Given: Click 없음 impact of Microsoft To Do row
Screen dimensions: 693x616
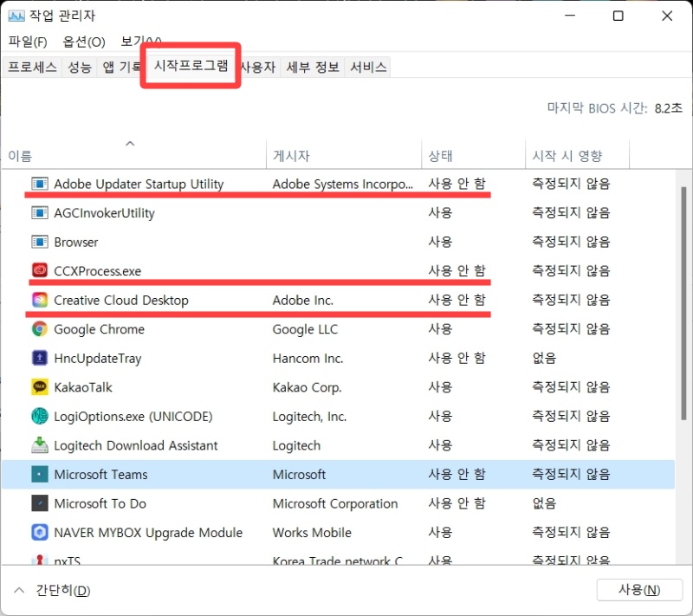Looking at the screenshot, I should (544, 503).
